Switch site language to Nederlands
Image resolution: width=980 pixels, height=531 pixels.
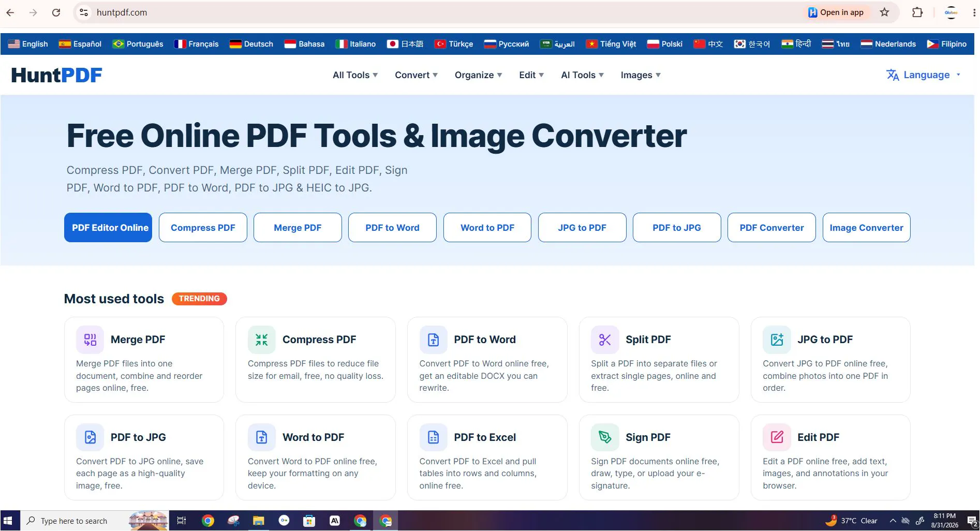click(x=888, y=44)
